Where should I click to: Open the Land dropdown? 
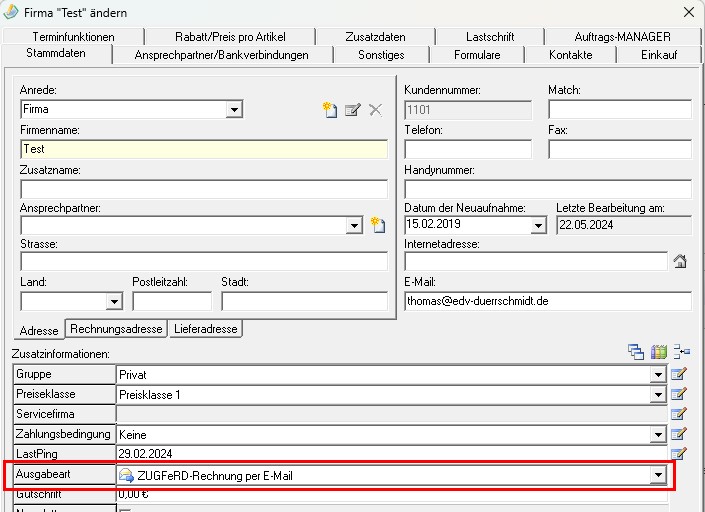(x=114, y=301)
